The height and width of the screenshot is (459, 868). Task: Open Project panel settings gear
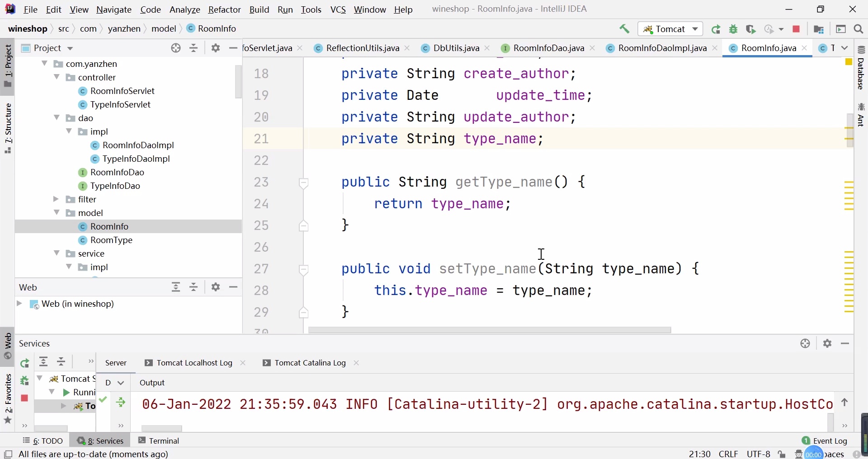(216, 48)
